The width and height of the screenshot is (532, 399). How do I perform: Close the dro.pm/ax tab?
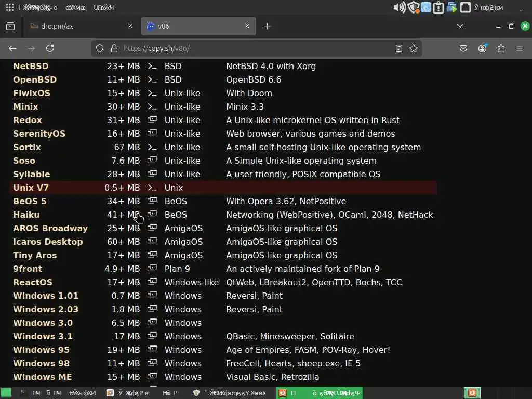pyautogui.click(x=130, y=26)
